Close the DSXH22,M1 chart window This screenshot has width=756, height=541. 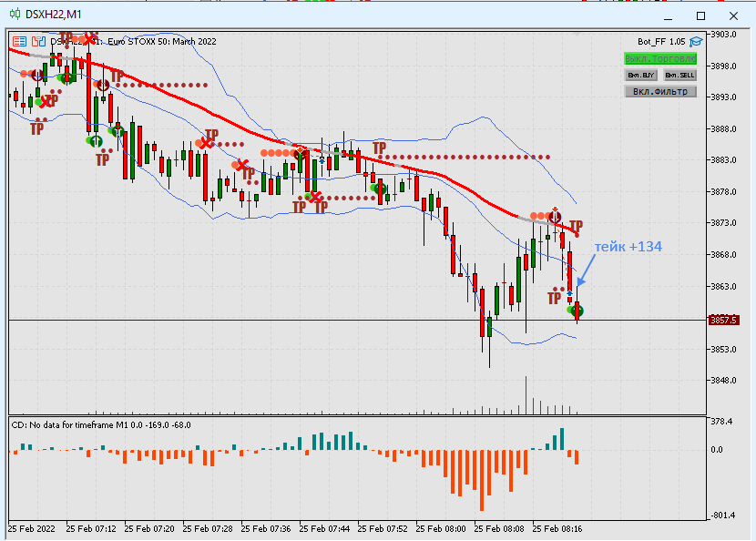tap(733, 15)
